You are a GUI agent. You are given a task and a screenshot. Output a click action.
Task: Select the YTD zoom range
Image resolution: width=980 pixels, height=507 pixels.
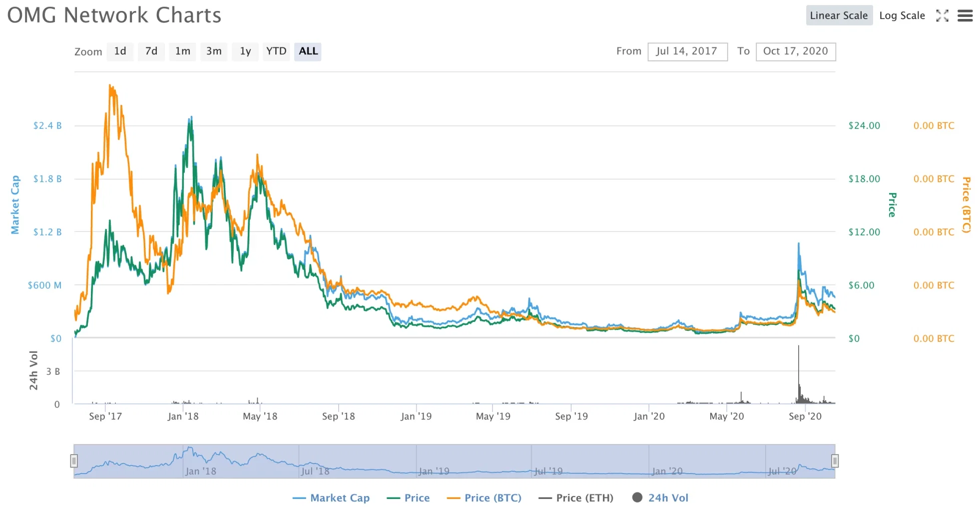tap(276, 51)
